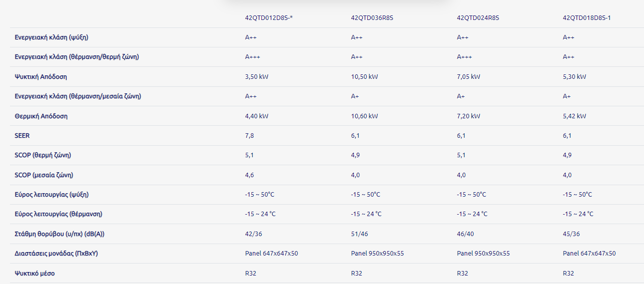Select the 42QTD024R8S column header
Viewport: 644px width, 284px height.
[478, 18]
